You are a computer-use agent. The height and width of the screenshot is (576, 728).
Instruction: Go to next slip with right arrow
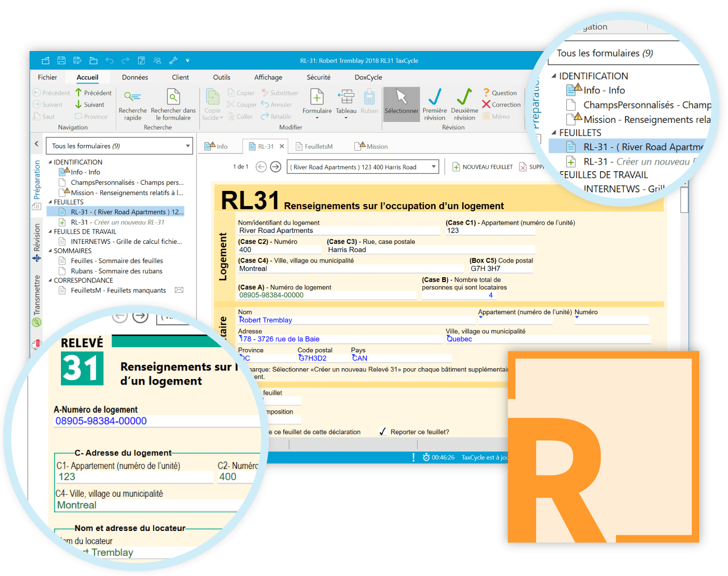click(276, 167)
